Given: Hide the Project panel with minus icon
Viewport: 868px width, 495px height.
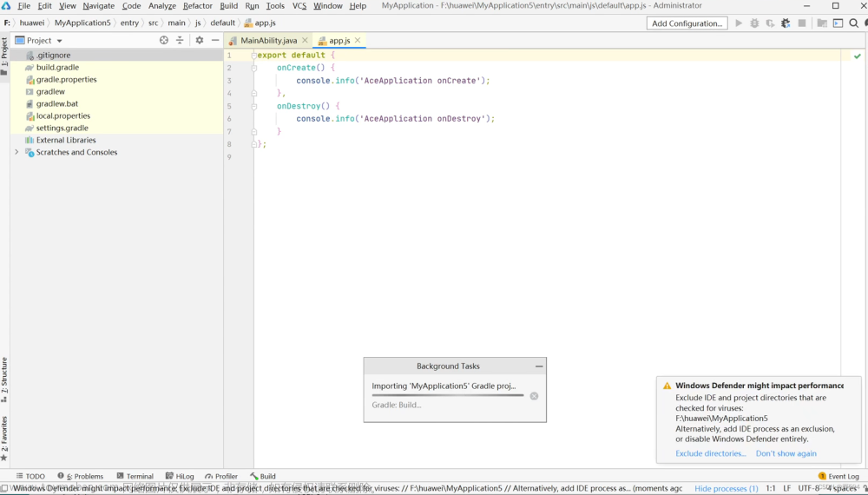Looking at the screenshot, I should tap(215, 41).
